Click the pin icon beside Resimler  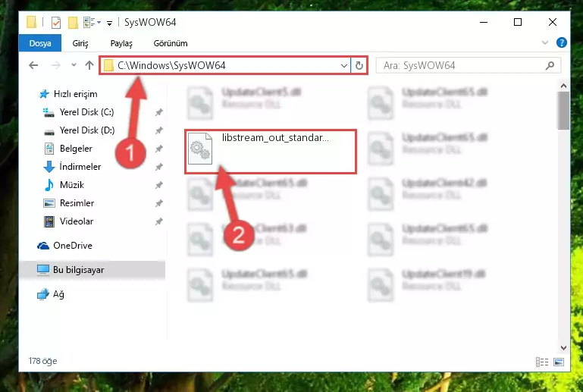click(158, 203)
